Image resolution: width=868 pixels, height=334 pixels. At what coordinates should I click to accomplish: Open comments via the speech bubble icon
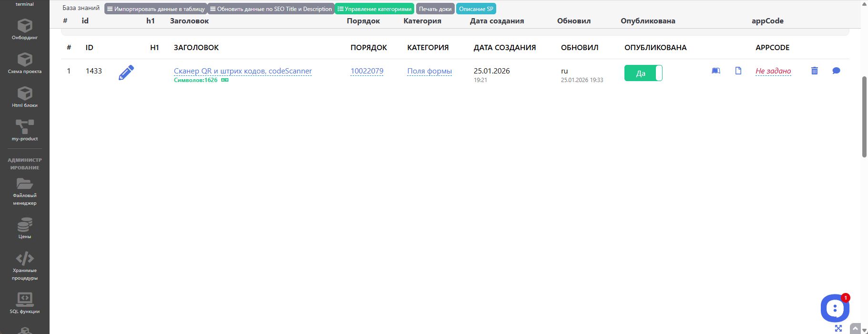pos(836,71)
